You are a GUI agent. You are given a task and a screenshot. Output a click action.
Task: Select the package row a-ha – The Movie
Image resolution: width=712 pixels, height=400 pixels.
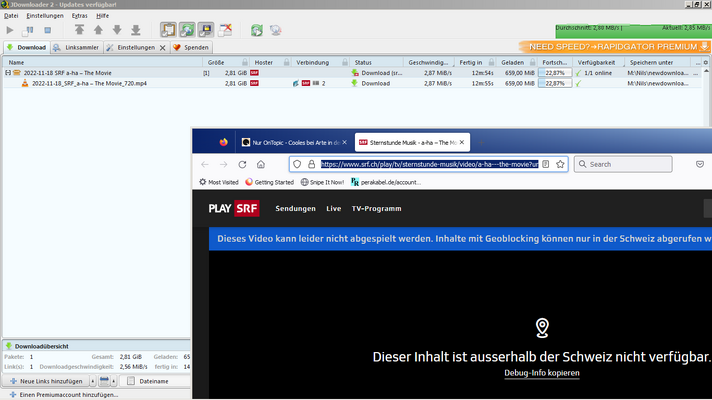coord(352,73)
